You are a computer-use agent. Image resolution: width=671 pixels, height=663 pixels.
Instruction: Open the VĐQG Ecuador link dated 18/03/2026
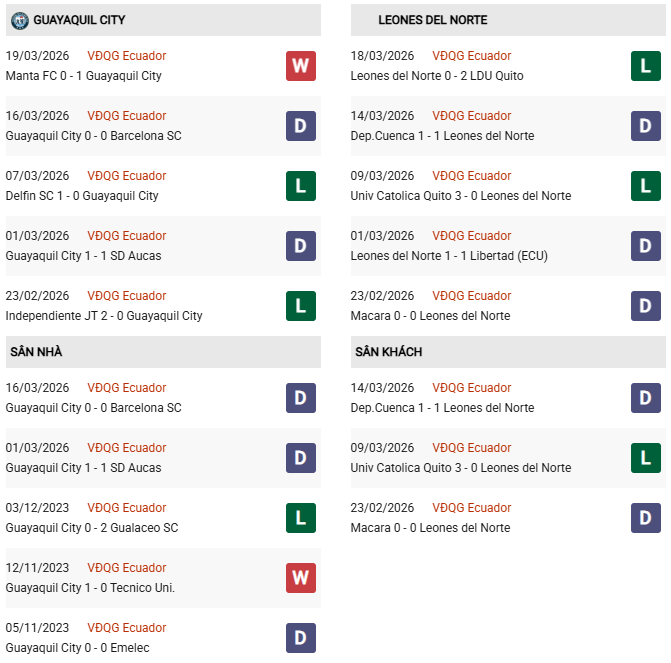[472, 56]
